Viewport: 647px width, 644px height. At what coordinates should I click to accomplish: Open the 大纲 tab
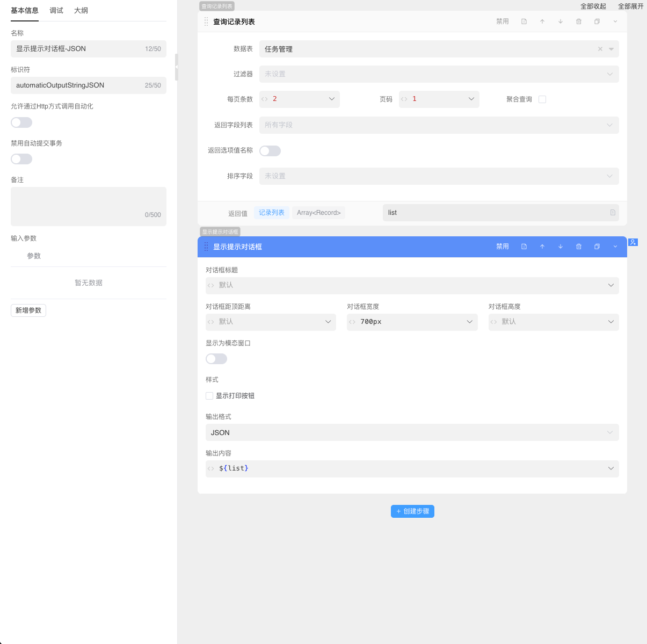(x=81, y=10)
